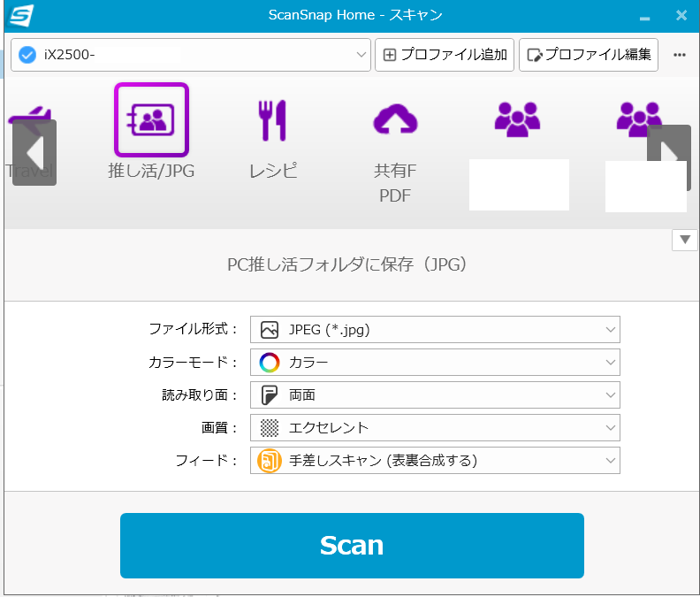700x597 pixels.
Task: Open the 読み取り面 両面 dropdown
Action: point(435,395)
